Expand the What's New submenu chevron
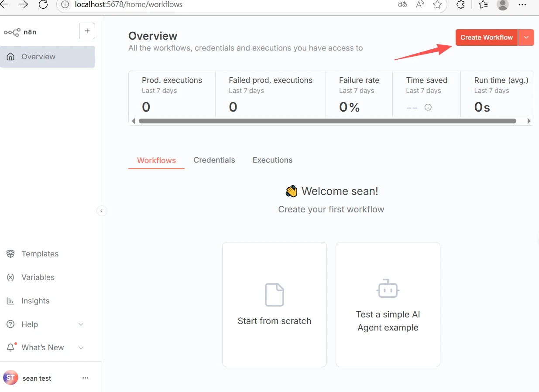Image resolution: width=539 pixels, height=392 pixels. [x=81, y=348]
